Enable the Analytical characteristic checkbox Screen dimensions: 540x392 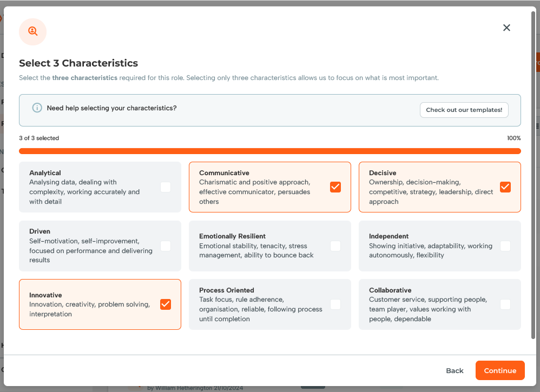click(166, 187)
